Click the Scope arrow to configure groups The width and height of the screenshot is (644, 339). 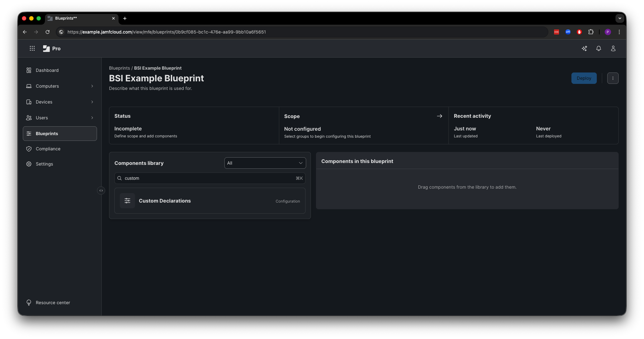pos(440,116)
